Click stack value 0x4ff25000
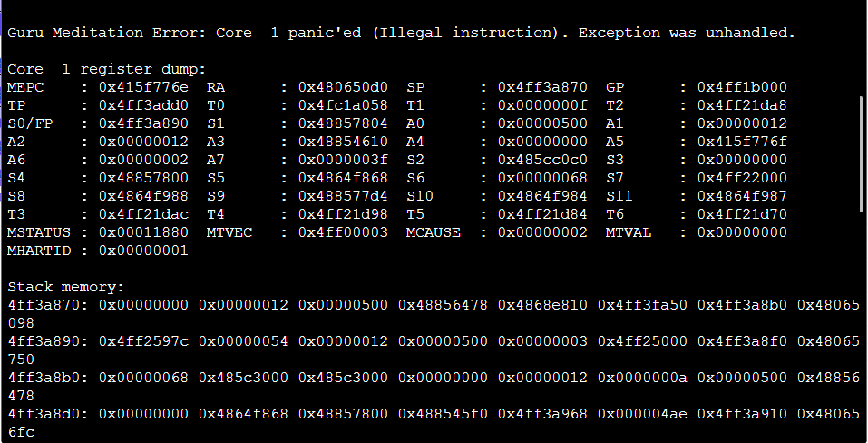The image size is (868, 443). click(x=642, y=342)
